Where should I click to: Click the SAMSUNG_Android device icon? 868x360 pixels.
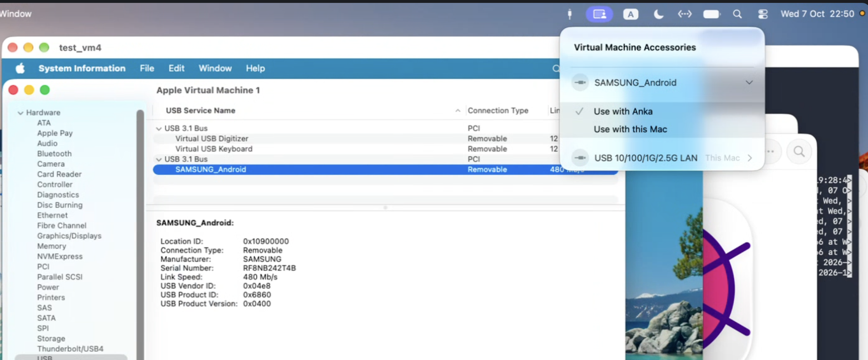(x=580, y=83)
